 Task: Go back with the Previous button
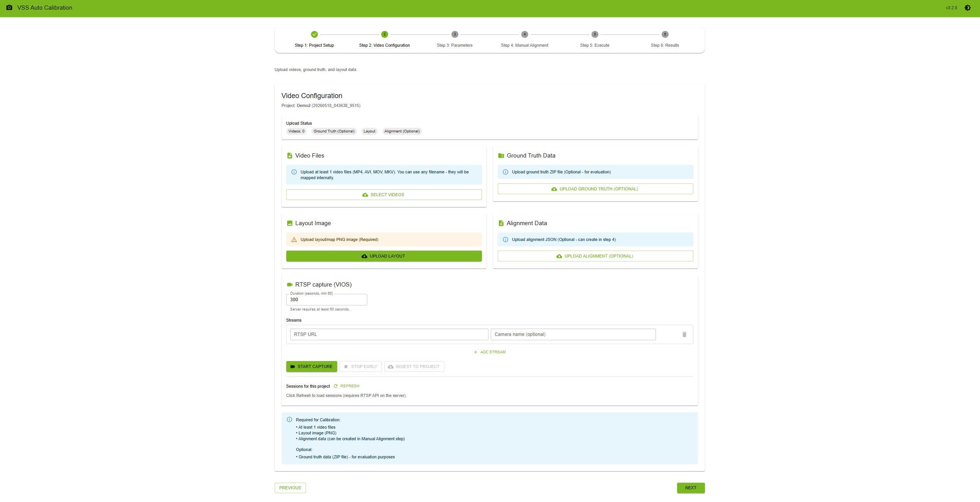[x=290, y=488]
